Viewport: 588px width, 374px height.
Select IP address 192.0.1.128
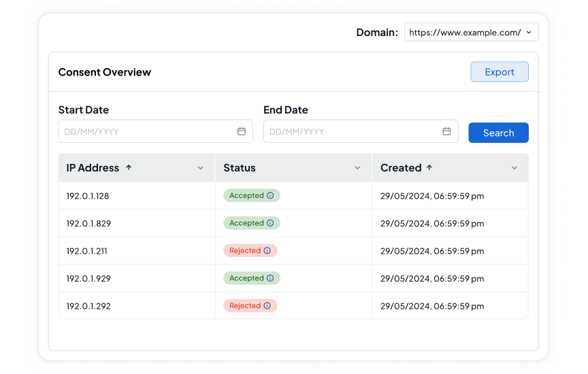click(88, 196)
